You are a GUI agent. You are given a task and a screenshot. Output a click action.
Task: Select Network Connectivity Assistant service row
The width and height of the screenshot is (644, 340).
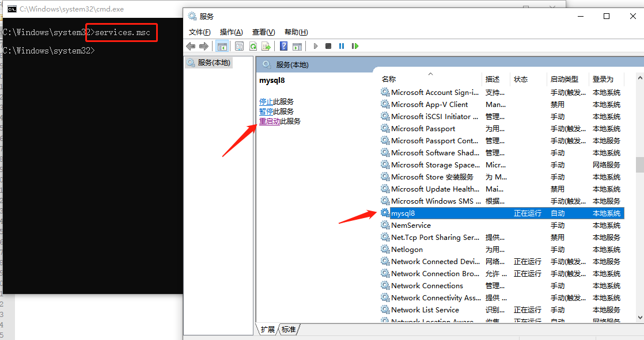tap(502, 297)
